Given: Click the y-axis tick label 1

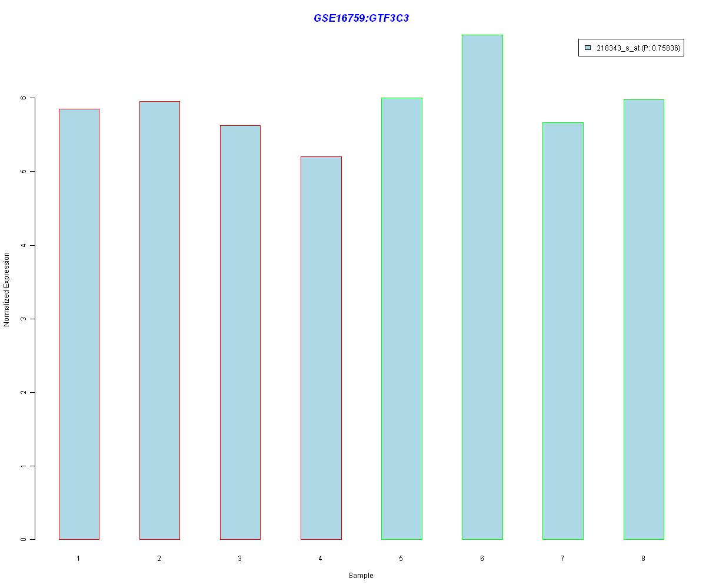Looking at the screenshot, I should (23, 466).
